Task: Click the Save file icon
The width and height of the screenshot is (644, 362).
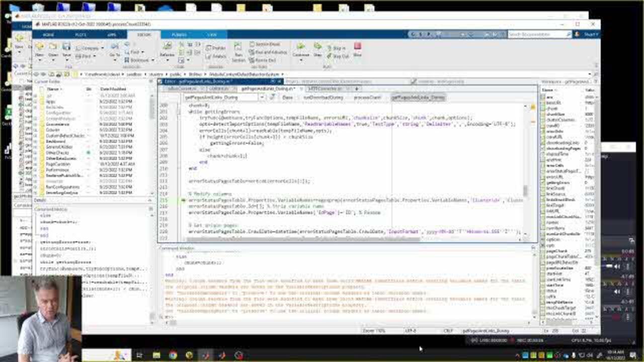Action: click(66, 49)
